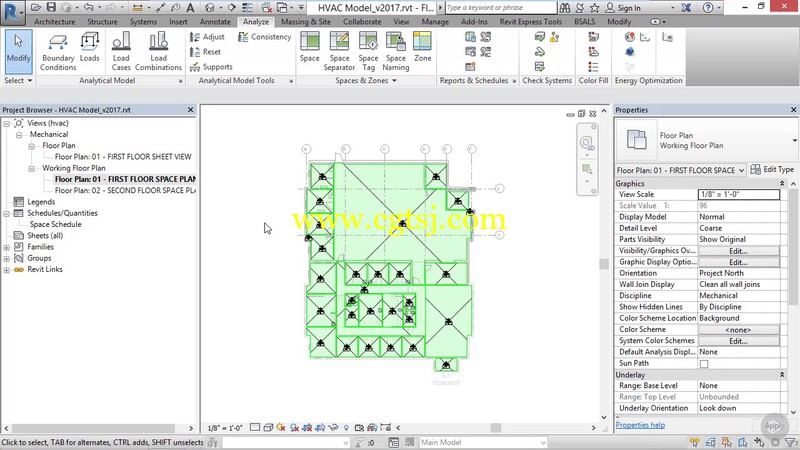Toggle visual style icon in view control bar
This screenshot has width=800, height=450.
[x=268, y=428]
